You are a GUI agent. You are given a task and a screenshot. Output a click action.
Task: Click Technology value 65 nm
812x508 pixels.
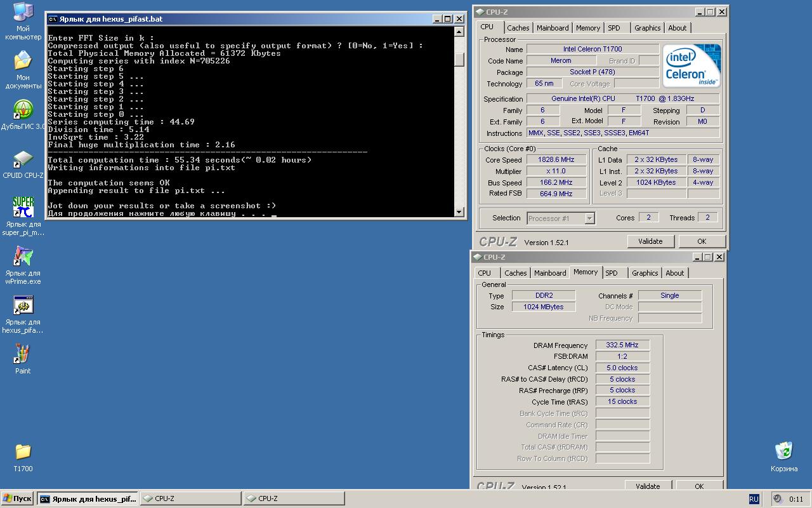pyautogui.click(x=544, y=83)
